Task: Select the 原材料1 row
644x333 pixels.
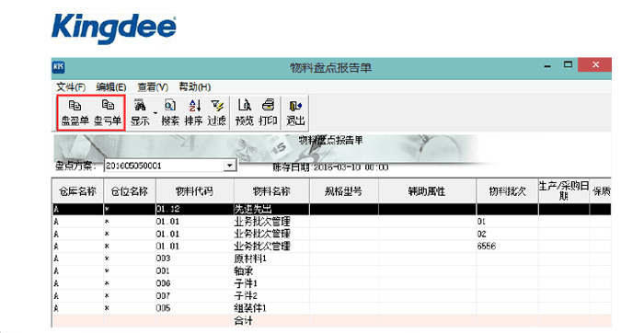Action: [x=331, y=258]
